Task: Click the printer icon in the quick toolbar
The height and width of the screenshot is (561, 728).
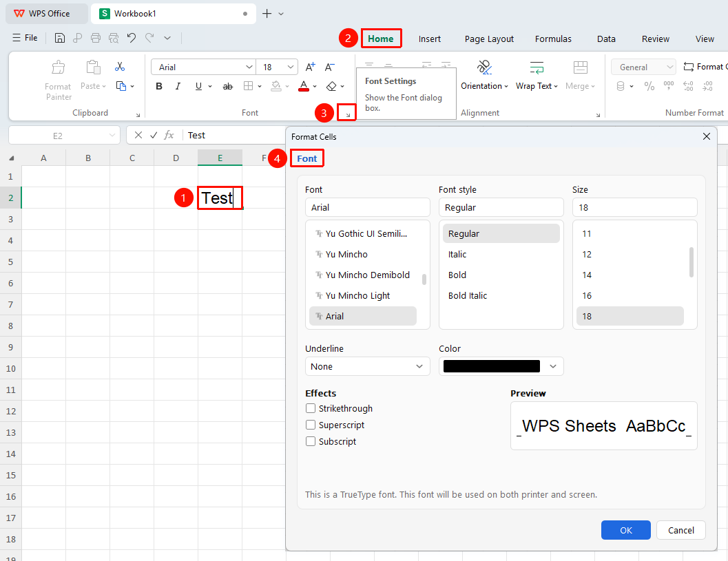Action: tap(96, 38)
